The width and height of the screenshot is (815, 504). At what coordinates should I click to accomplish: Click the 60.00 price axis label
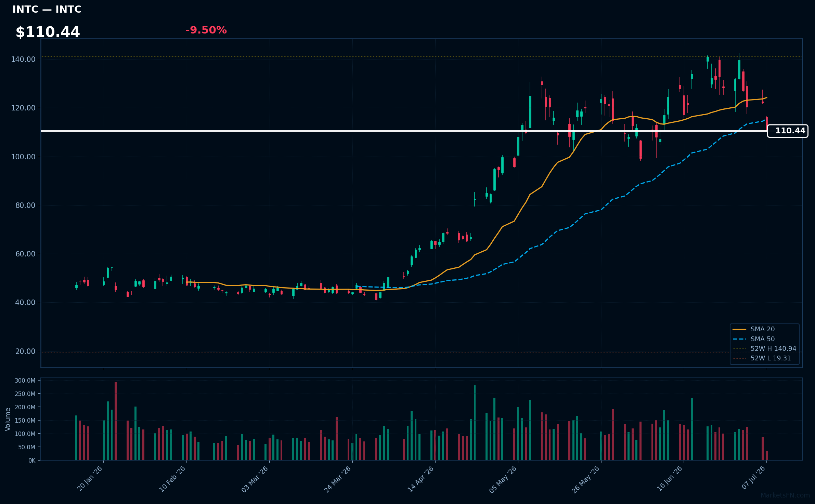(25, 254)
